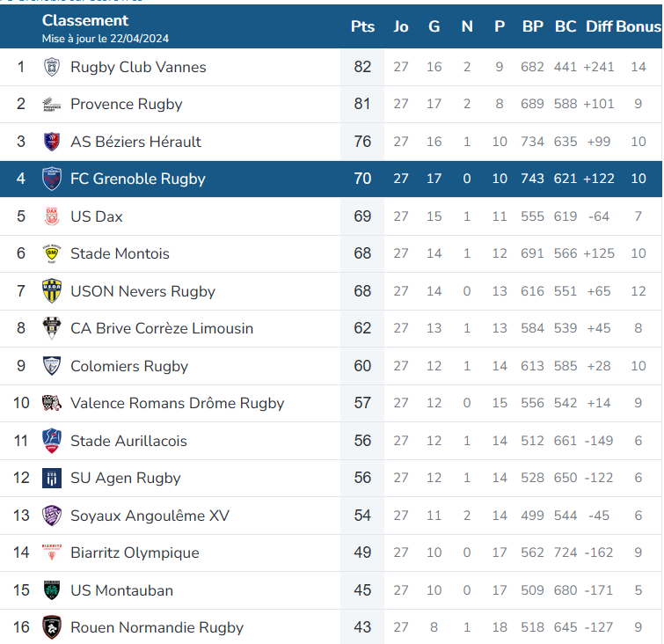Viewport: 664px width, 644px height.
Task: Click the Soyaux Angoulême XV purple badge
Action: [x=52, y=516]
